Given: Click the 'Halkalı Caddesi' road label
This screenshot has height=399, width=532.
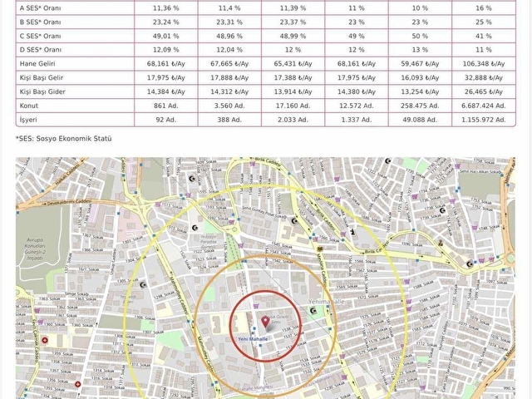Looking at the screenshot, I should (x=68, y=175).
